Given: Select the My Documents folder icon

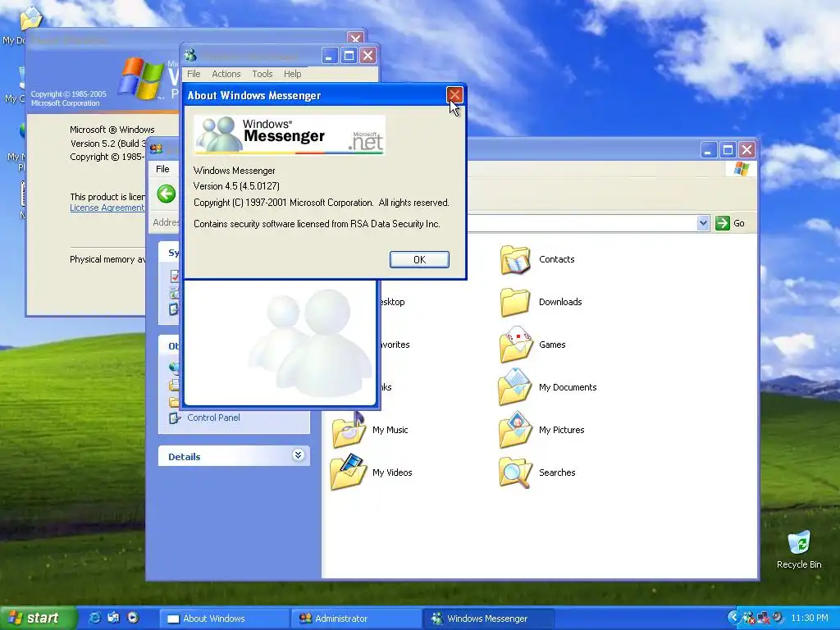Looking at the screenshot, I should (x=515, y=387).
